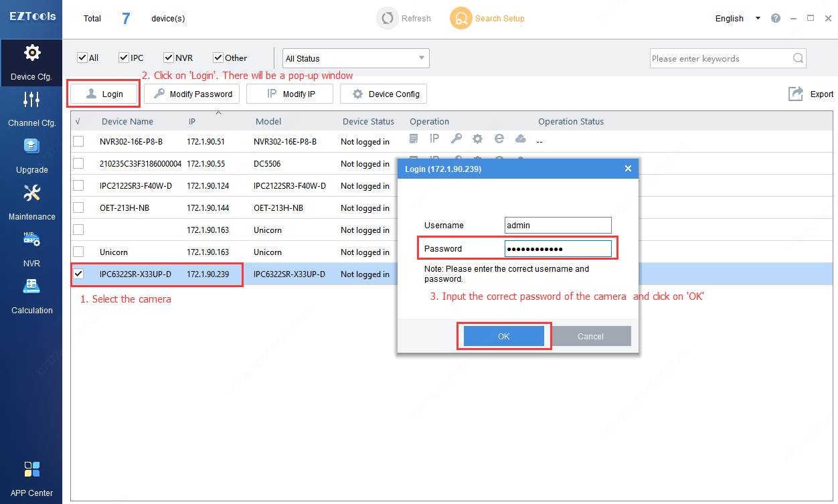Uncheck the IPC6322SR-X33UP-D row checkbox

pyautogui.click(x=78, y=274)
